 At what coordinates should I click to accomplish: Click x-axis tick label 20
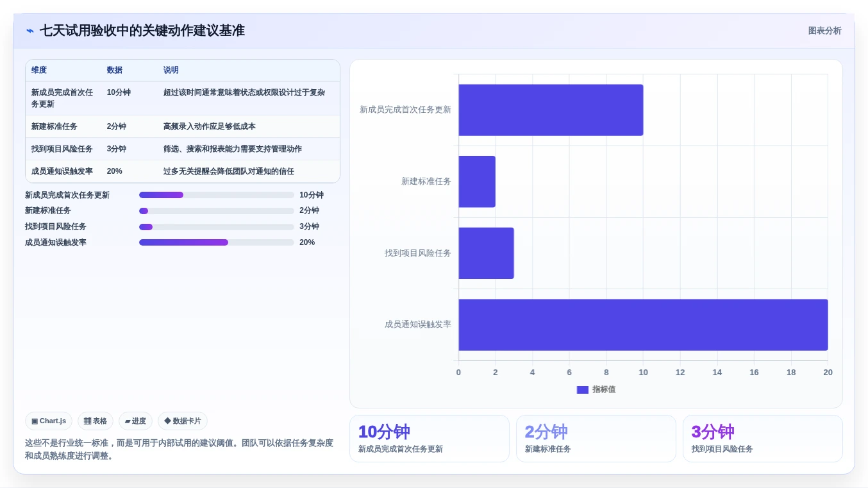(x=828, y=373)
